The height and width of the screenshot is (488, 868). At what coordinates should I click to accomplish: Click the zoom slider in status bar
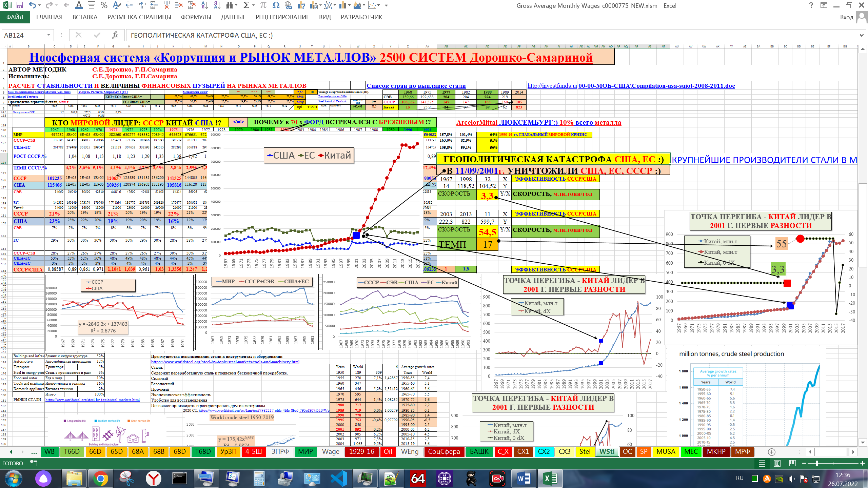[x=816, y=463]
